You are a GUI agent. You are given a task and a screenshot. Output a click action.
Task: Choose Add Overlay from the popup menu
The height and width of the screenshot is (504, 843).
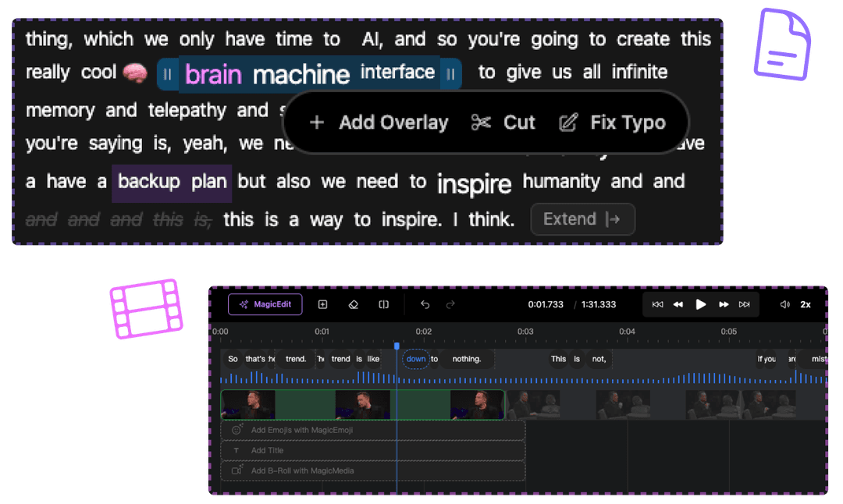pyautogui.click(x=379, y=122)
